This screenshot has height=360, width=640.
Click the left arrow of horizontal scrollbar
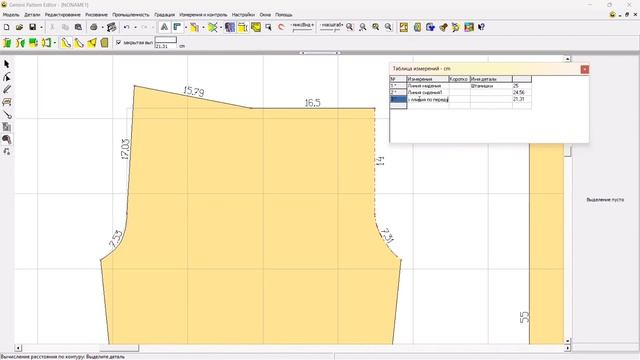point(18,348)
